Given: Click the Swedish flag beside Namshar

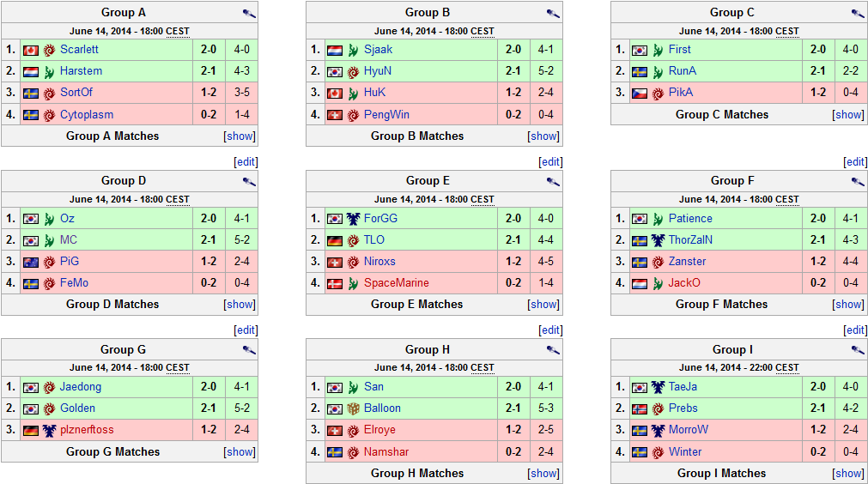Looking at the screenshot, I should click(x=335, y=452).
